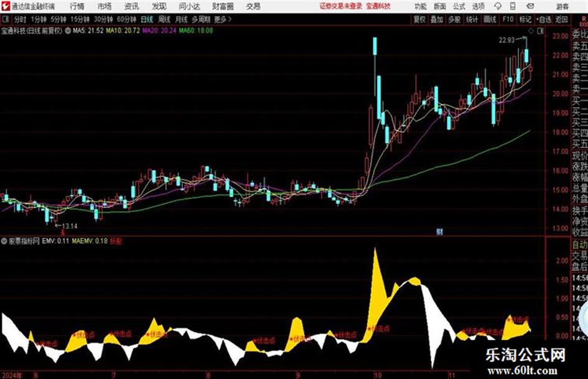Select the 周线 weekly period tab
Screen dimensions: 588x379
[x=164, y=19]
